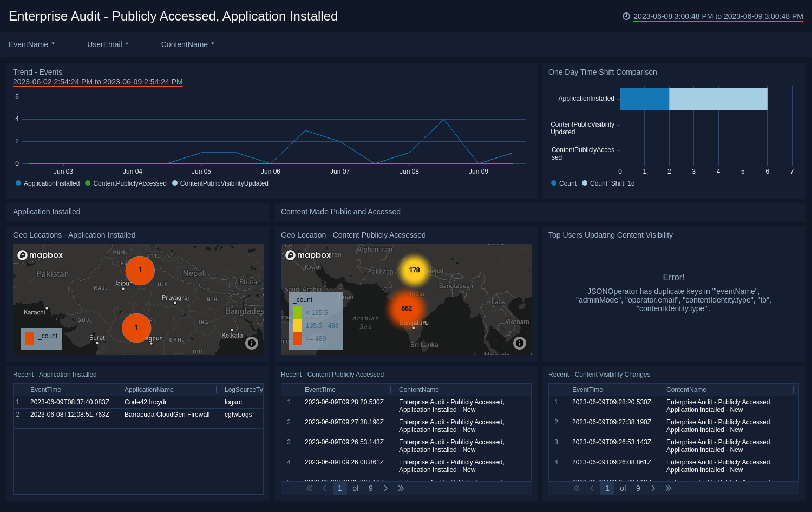The image size is (812, 512).
Task: Click the 662 cluster marker on map
Action: 407,308
